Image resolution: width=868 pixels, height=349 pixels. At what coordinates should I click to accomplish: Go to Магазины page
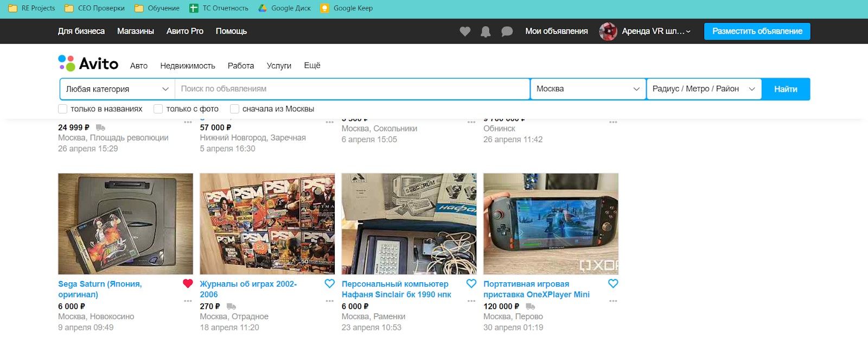point(136,31)
